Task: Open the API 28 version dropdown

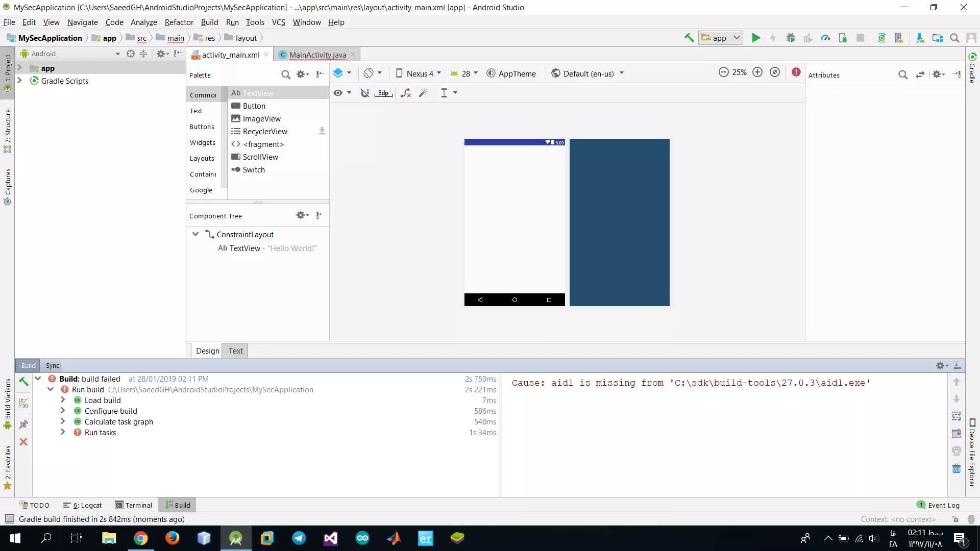Action: (x=464, y=73)
